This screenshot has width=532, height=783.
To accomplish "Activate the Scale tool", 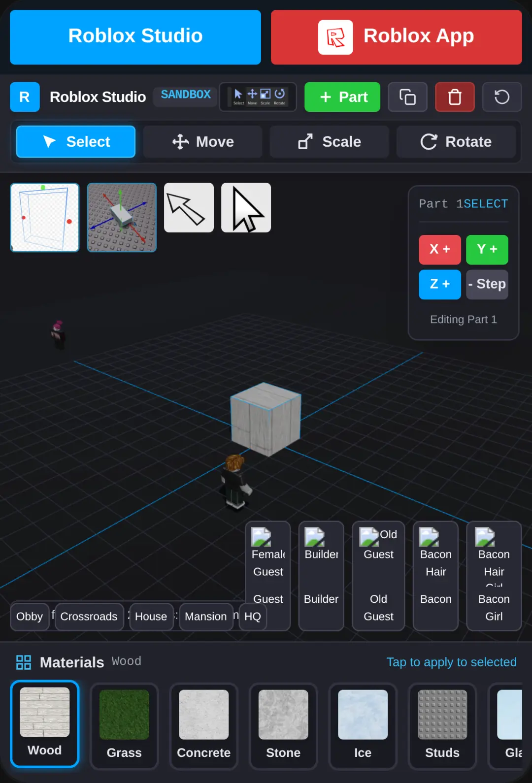I will [x=329, y=142].
